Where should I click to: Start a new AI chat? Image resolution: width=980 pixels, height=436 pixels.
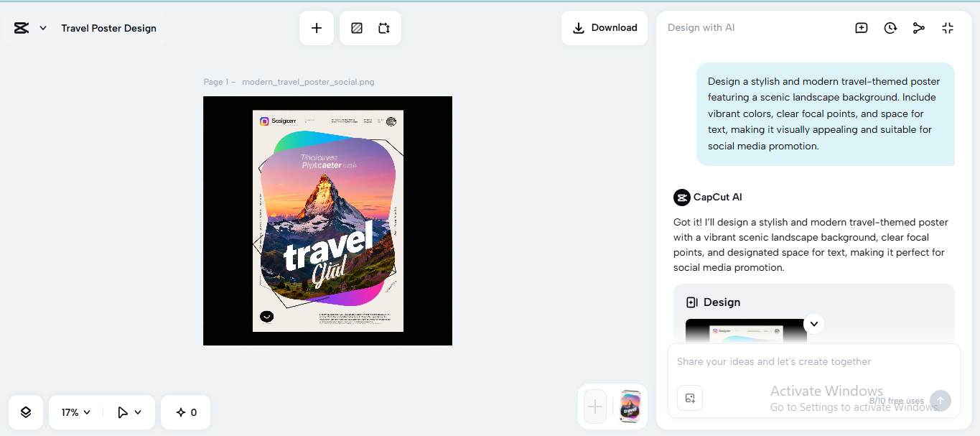coord(862,28)
